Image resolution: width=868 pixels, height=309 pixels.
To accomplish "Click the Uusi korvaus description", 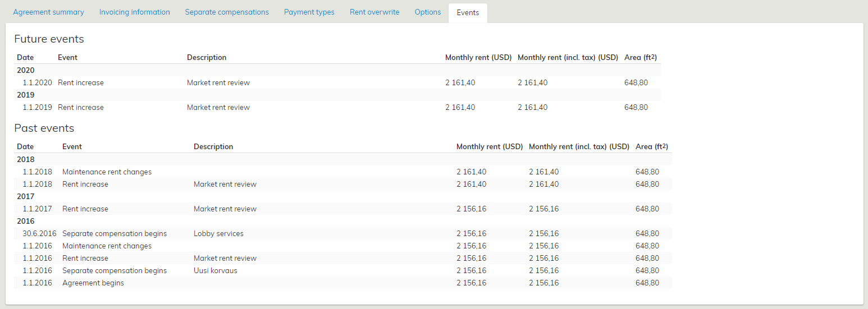I will (216, 271).
